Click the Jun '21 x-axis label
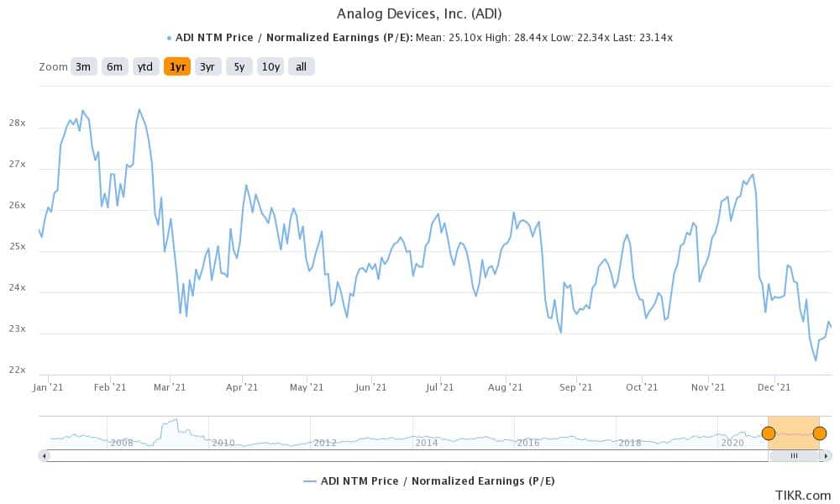Image resolution: width=840 pixels, height=504 pixels. pos(370,386)
